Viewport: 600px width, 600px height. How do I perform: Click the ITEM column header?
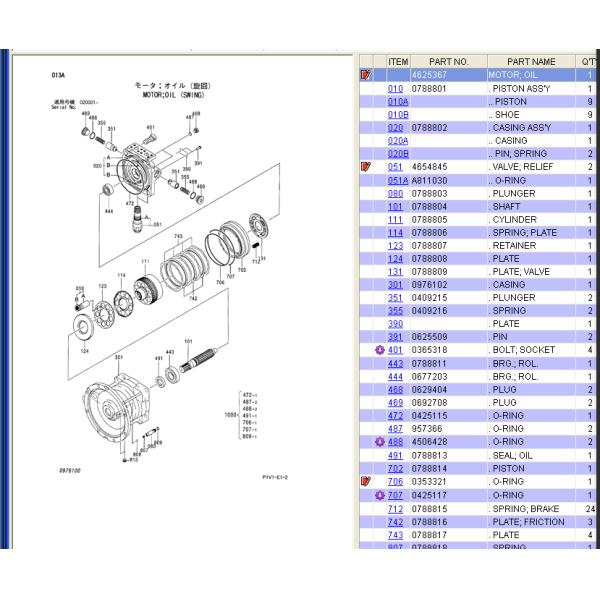[398, 61]
